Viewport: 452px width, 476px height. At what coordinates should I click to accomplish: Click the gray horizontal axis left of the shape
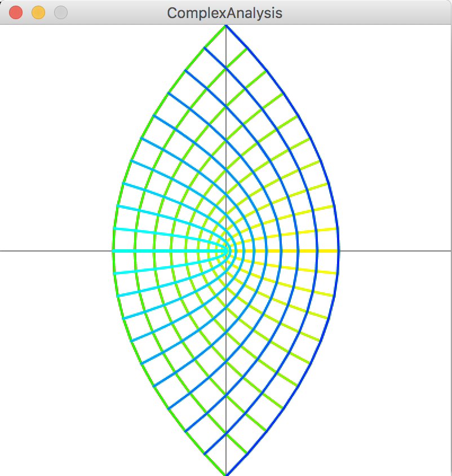tap(56, 250)
